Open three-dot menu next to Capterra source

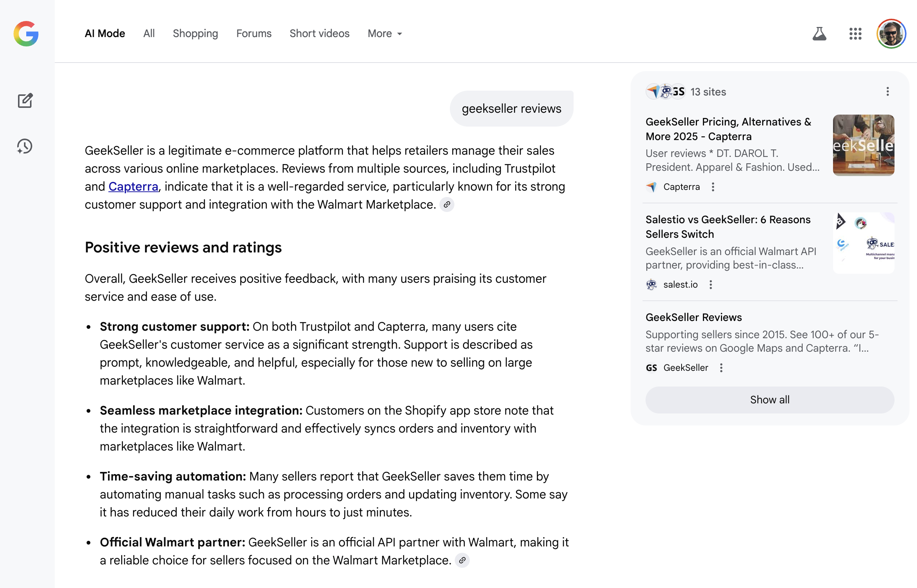(x=713, y=187)
